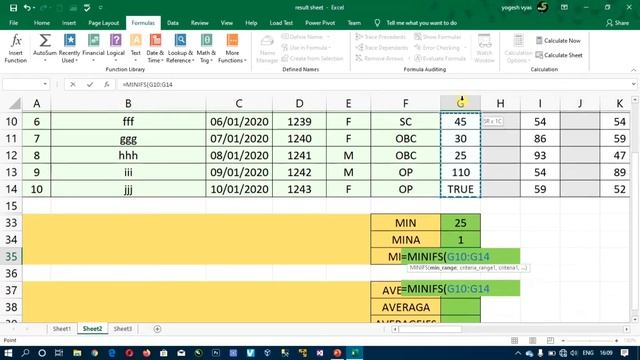Screen dimensions: 640x360
Task: Click the zoom slider in status bar
Action: (x=590, y=340)
